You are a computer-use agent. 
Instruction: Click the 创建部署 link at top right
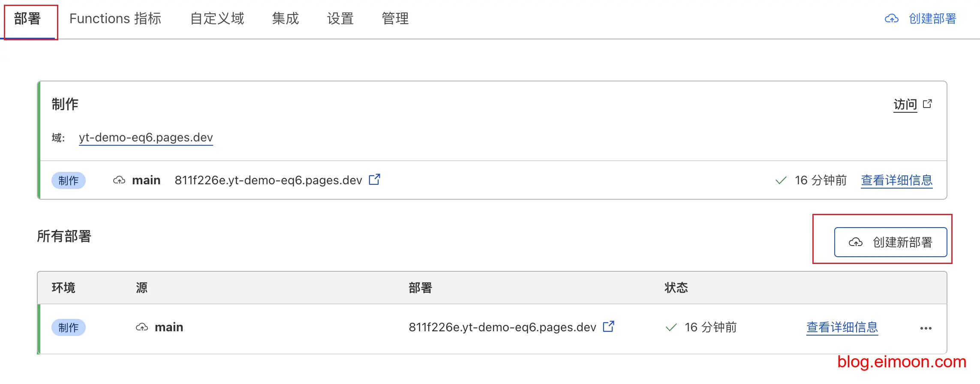coord(932,19)
